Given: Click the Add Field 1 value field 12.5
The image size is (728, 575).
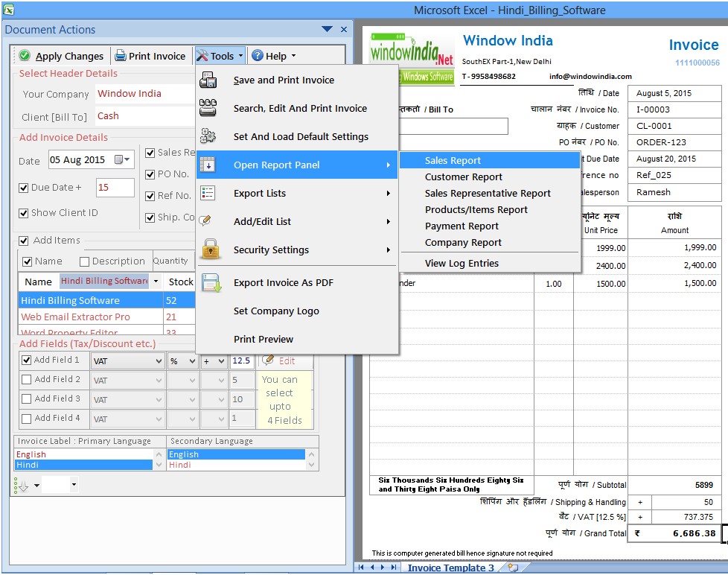Looking at the screenshot, I should coord(243,360).
